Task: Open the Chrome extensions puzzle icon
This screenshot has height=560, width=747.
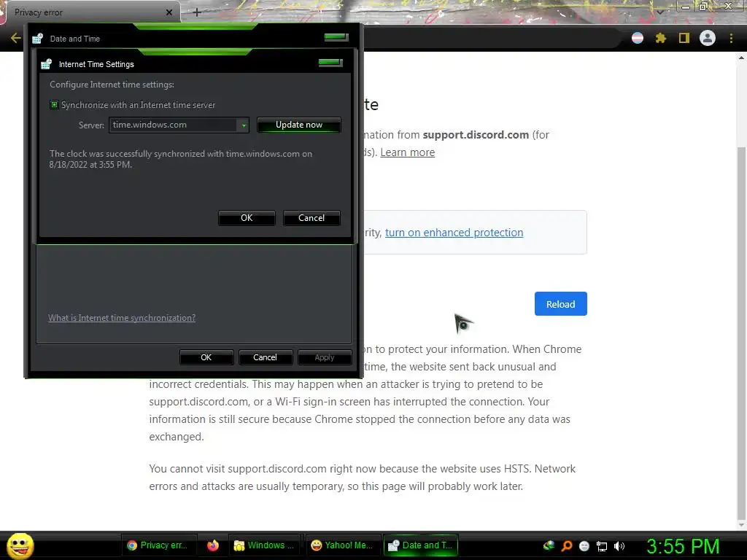Action: [x=660, y=38]
